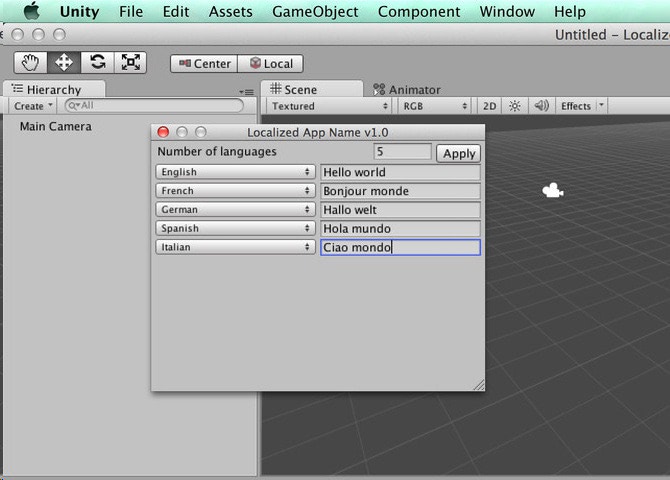This screenshot has width=670, height=480.
Task: Open the Textured draw mode dropdown
Action: click(329, 106)
